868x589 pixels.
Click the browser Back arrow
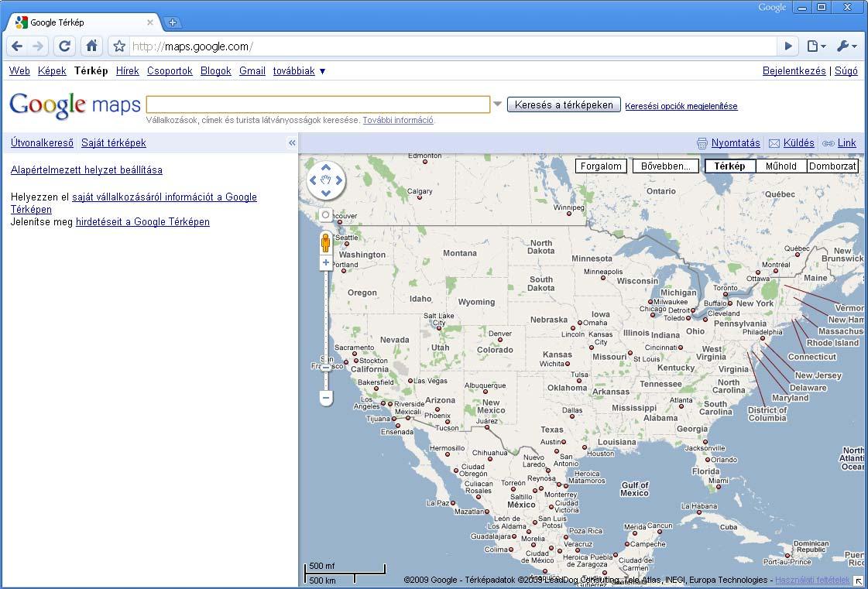click(17, 46)
